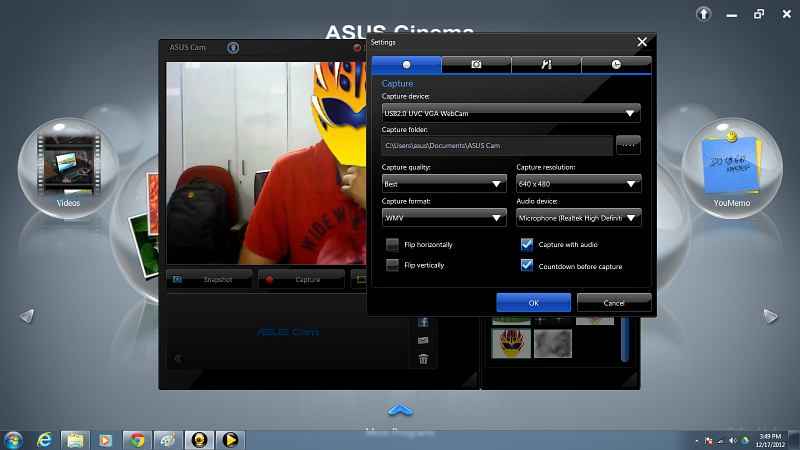Open the Windows Start menu
The image size is (800, 450).
click(x=13, y=440)
